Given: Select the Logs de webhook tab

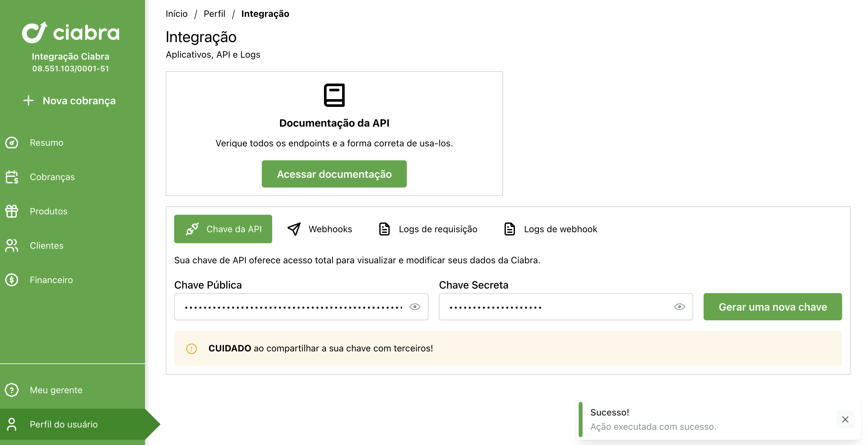Looking at the screenshot, I should (x=550, y=229).
